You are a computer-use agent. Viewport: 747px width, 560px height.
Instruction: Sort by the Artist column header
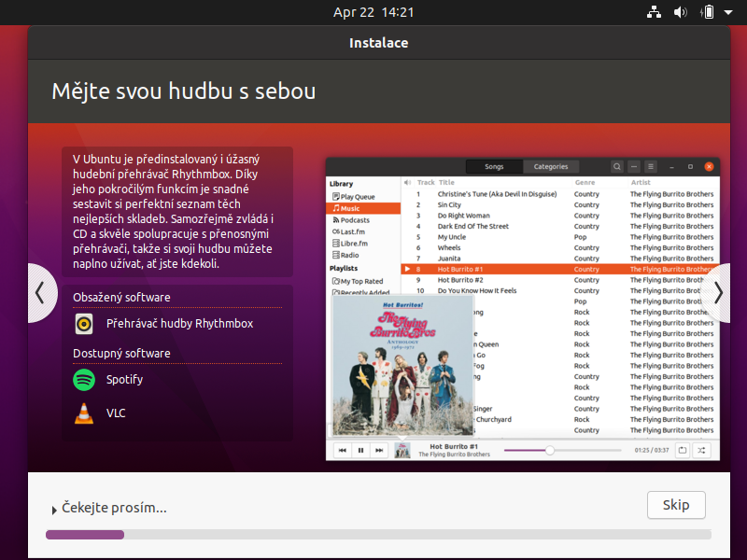coord(641,182)
